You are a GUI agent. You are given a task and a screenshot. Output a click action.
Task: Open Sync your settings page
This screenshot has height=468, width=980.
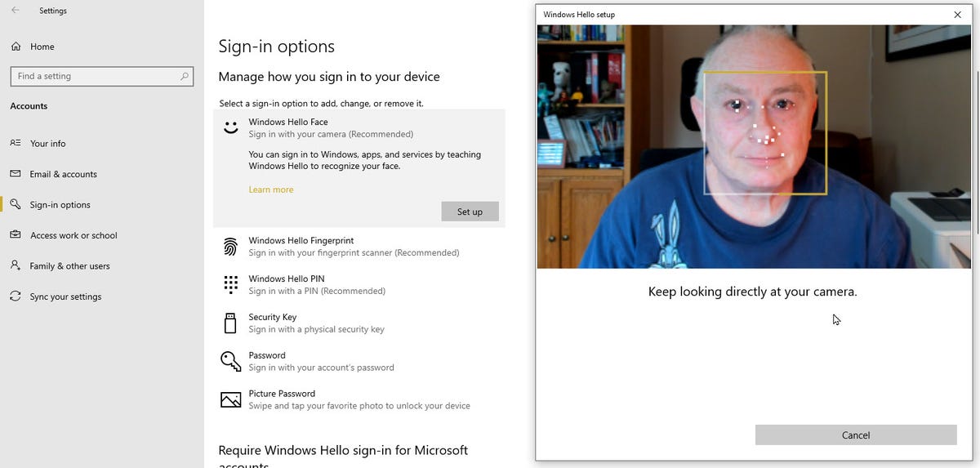(x=66, y=296)
